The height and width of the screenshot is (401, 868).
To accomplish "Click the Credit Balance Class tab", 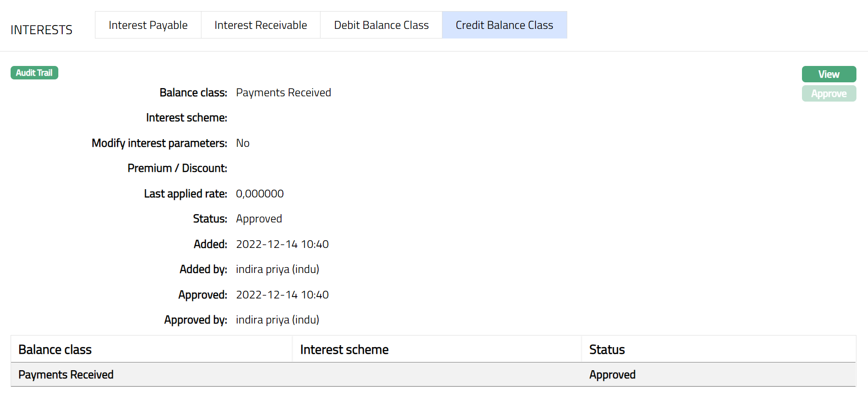I will (x=504, y=25).
